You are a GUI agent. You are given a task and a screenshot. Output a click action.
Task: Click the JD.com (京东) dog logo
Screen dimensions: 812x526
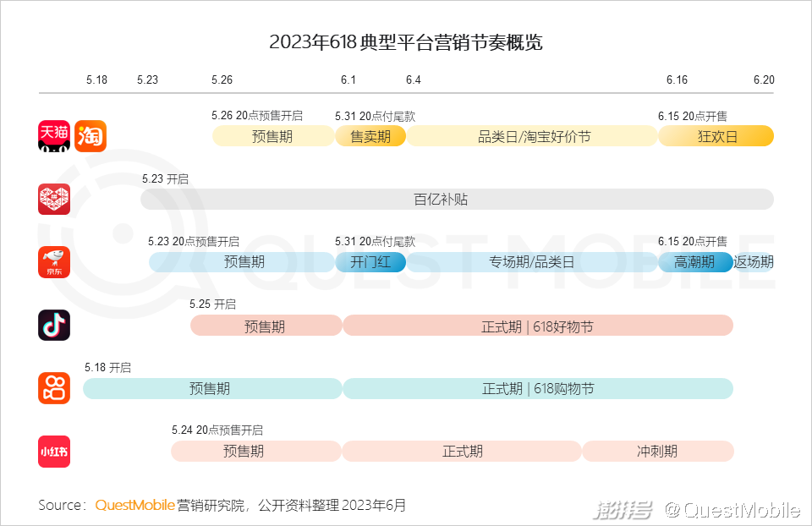point(54,262)
